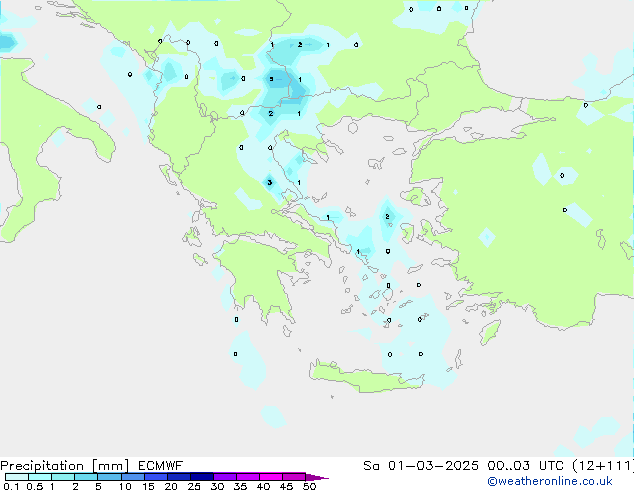Click the '25' legend scale label
Screen dimensions: 634x490
(x=194, y=486)
